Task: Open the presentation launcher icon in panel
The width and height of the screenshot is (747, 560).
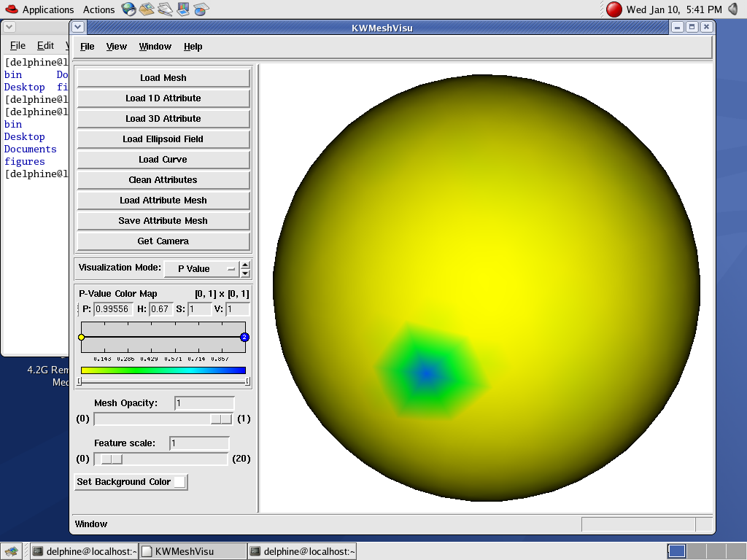Action: pyautogui.click(x=184, y=9)
